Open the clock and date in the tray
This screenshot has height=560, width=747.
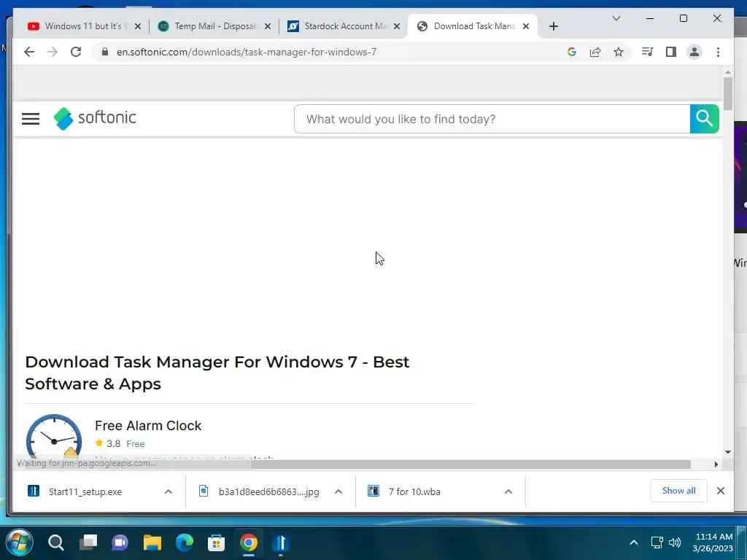[713, 542]
